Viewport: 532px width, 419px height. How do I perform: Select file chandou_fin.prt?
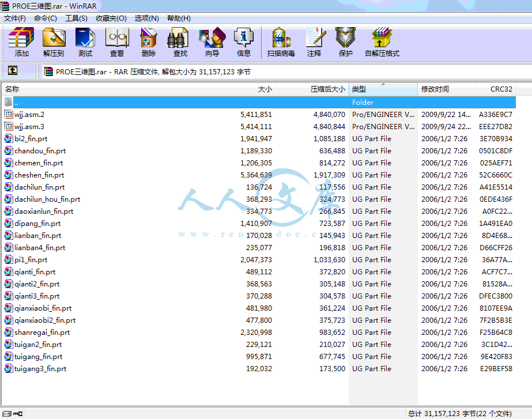tap(40, 150)
